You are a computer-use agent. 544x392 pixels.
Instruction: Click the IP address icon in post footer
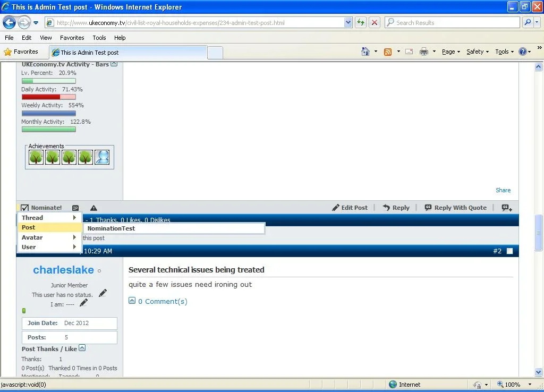(75, 208)
